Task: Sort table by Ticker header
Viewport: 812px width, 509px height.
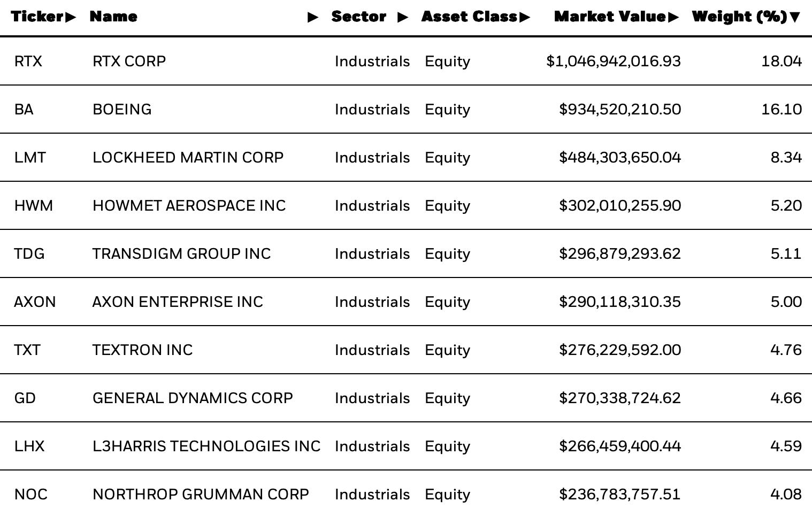Action: click(37, 17)
